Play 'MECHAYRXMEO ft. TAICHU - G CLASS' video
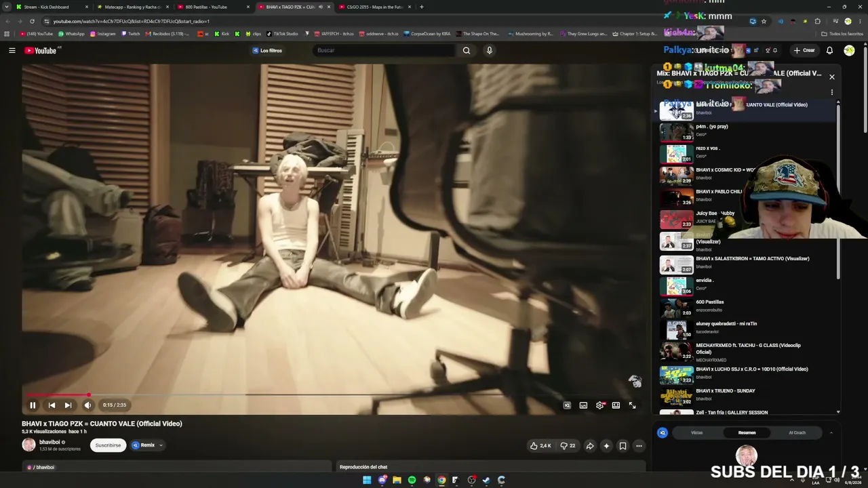 pyautogui.click(x=746, y=351)
